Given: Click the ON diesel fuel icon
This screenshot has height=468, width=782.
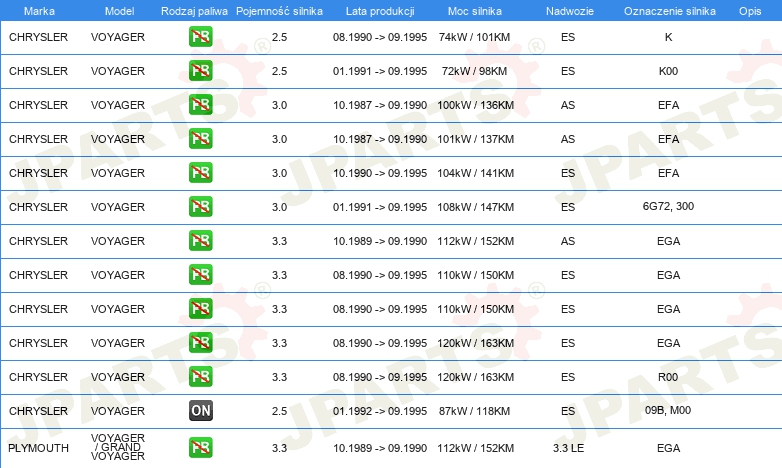Looking at the screenshot, I should click(x=200, y=410).
